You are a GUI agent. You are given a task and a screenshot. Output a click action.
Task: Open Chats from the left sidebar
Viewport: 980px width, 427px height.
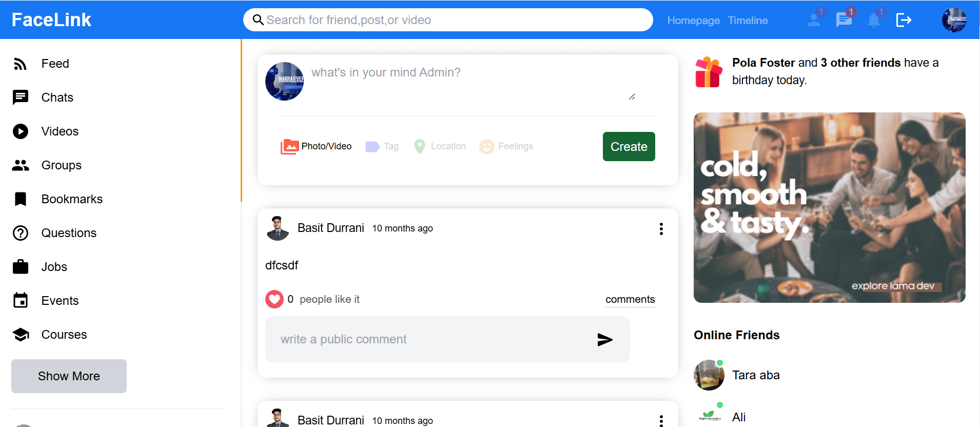point(57,98)
